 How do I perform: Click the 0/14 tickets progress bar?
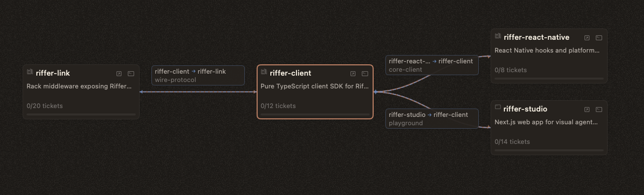click(x=549, y=150)
